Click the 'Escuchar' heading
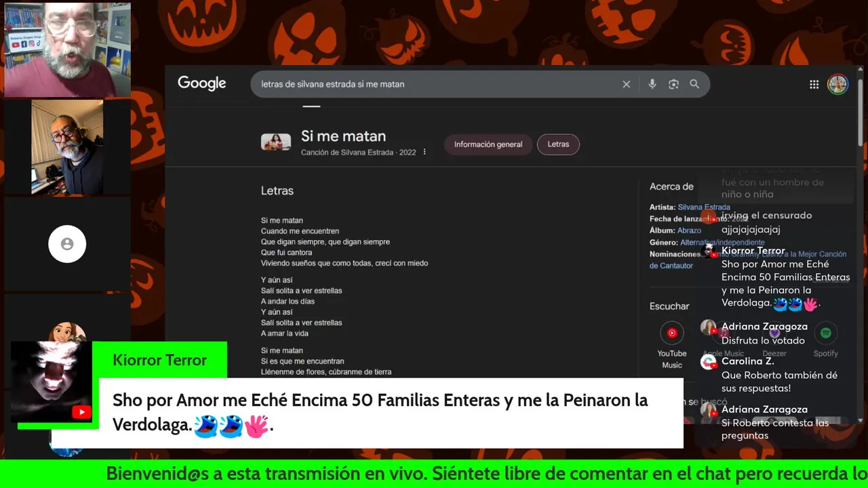 click(669, 306)
